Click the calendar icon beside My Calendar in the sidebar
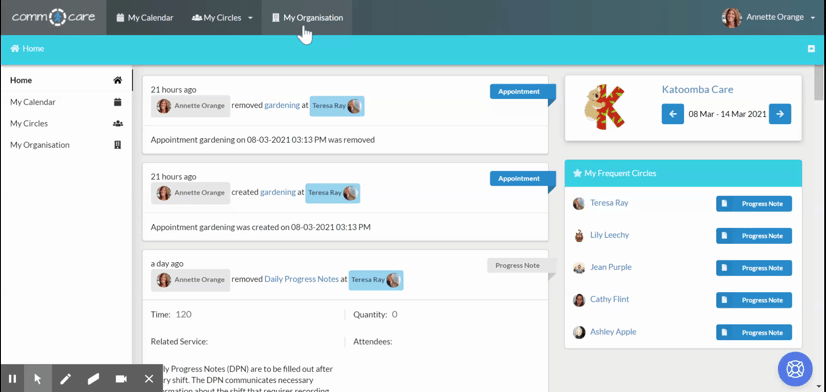Image resolution: width=826 pixels, height=392 pixels. point(117,102)
